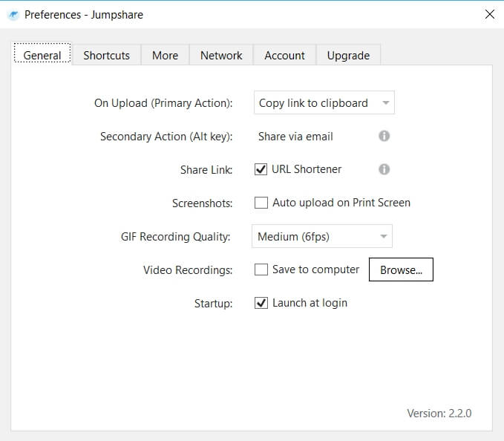The height and width of the screenshot is (441, 504).
Task: Click the Preferences - Jumpshare title text
Action: tap(84, 14)
